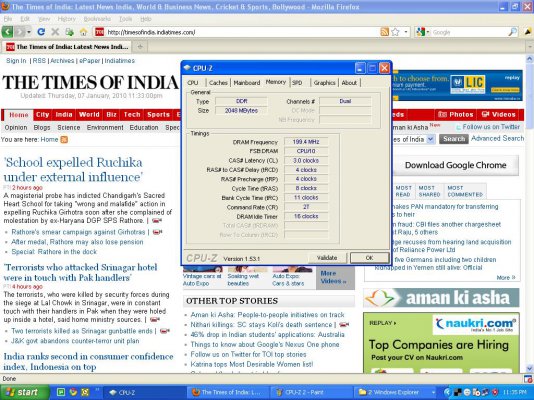Click the Firefox home icon
Screen dimensions: 534x400
click(x=83, y=32)
